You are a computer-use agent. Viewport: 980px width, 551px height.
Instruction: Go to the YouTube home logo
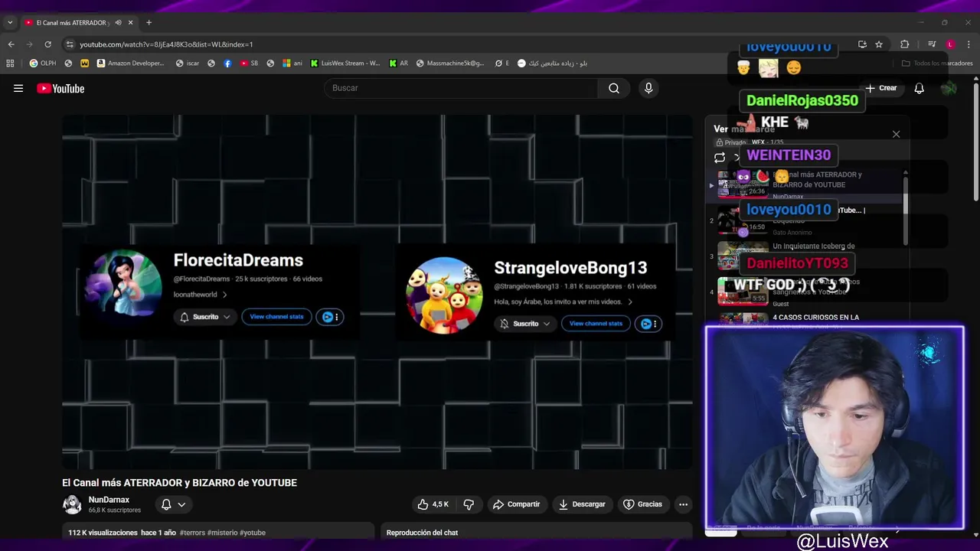coord(60,89)
